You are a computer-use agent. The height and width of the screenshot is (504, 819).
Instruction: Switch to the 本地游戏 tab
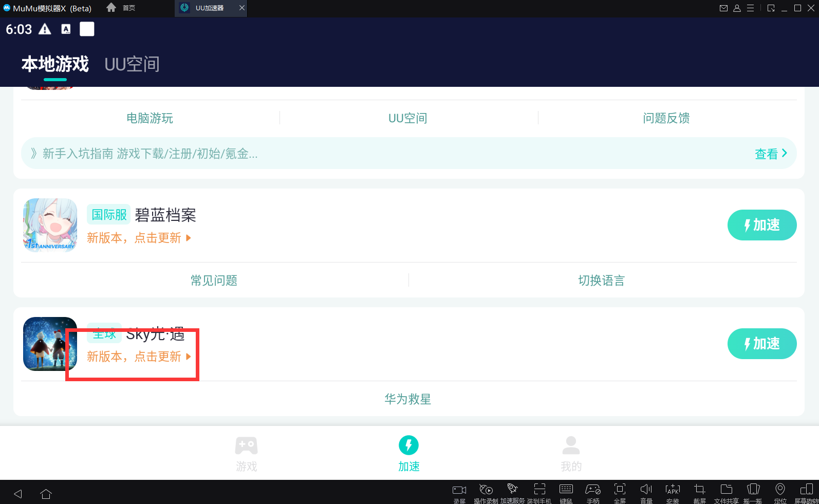pyautogui.click(x=55, y=64)
